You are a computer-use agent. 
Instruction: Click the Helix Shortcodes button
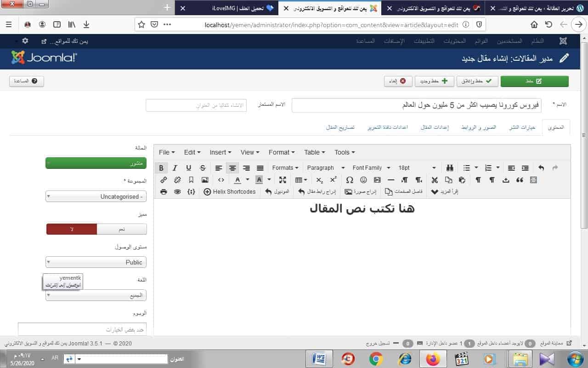(230, 192)
